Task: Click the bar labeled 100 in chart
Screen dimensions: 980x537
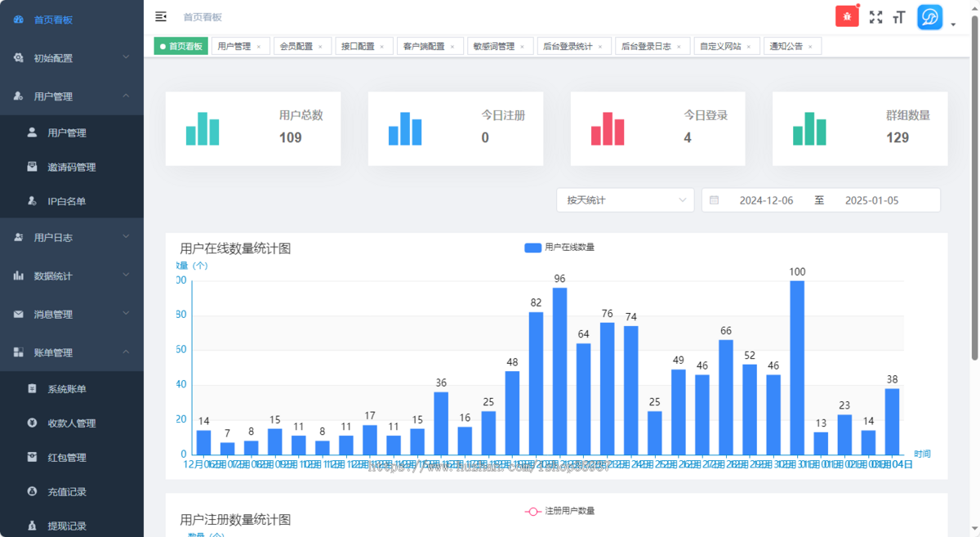Action: point(797,368)
